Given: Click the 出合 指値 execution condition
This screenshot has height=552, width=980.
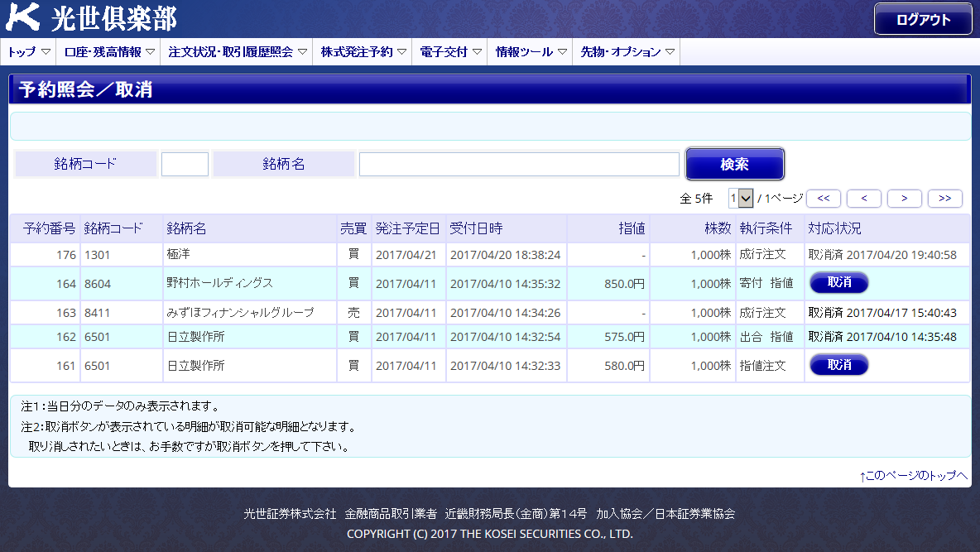Looking at the screenshot, I should pyautogui.click(x=766, y=337).
